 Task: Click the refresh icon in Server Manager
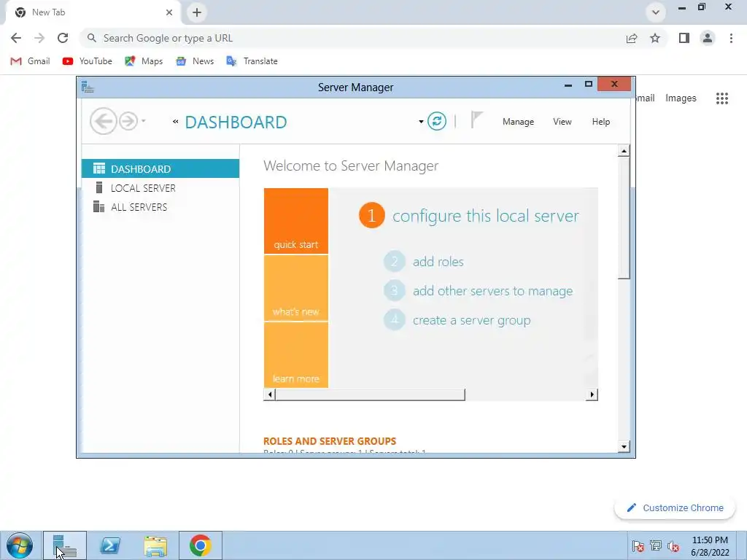pos(436,121)
